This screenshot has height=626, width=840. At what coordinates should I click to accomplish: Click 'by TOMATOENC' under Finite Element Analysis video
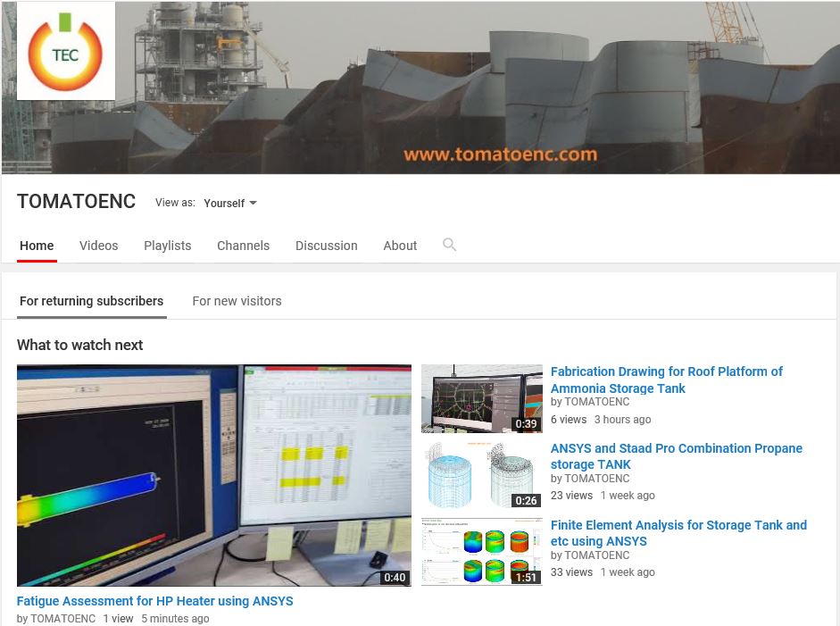click(590, 555)
